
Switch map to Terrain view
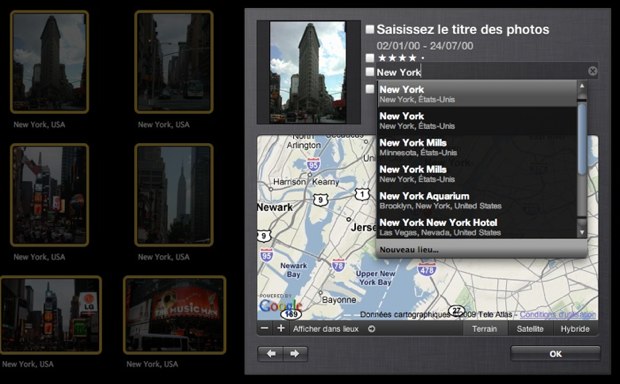tap(484, 329)
